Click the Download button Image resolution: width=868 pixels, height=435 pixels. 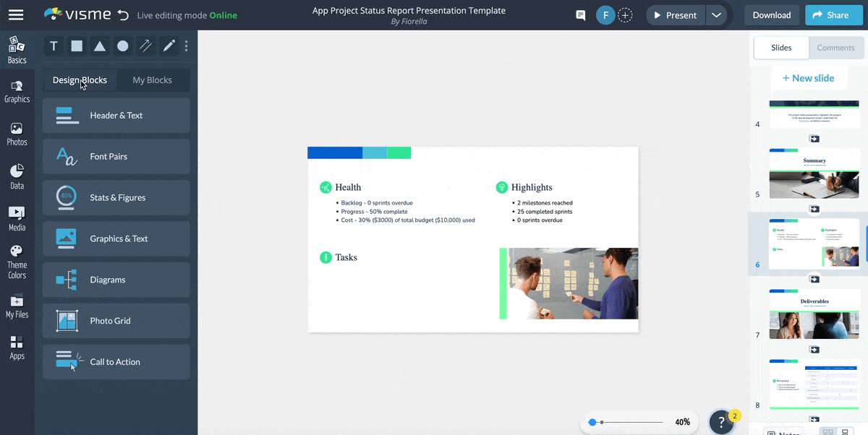(x=771, y=14)
